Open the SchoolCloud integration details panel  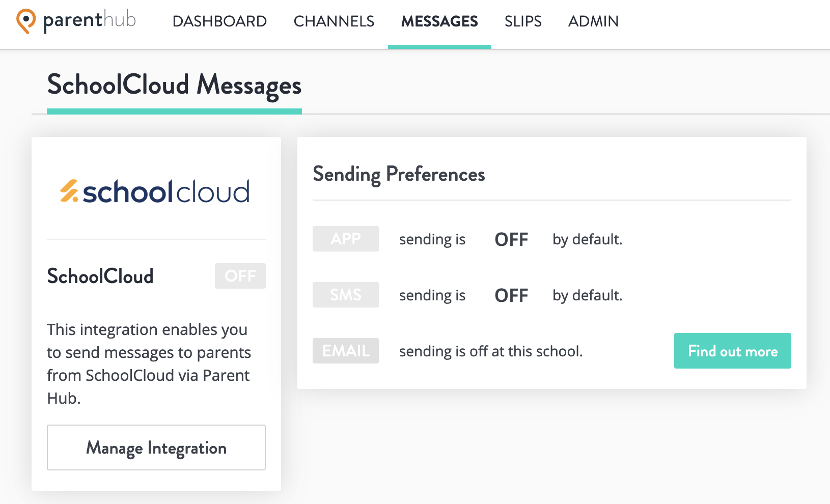click(x=156, y=447)
